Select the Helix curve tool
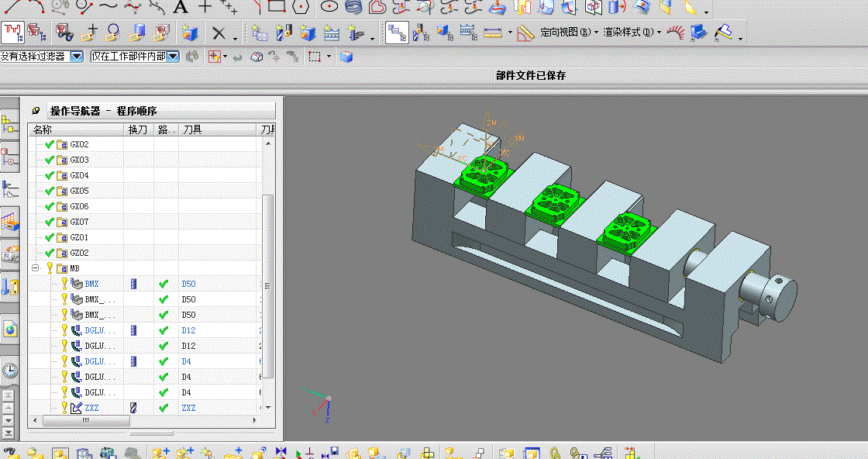 353,7
